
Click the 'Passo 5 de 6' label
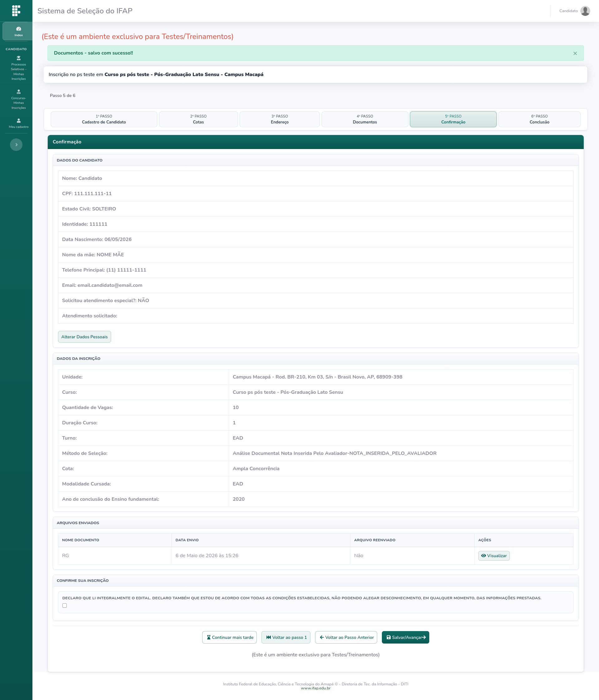pyautogui.click(x=62, y=96)
